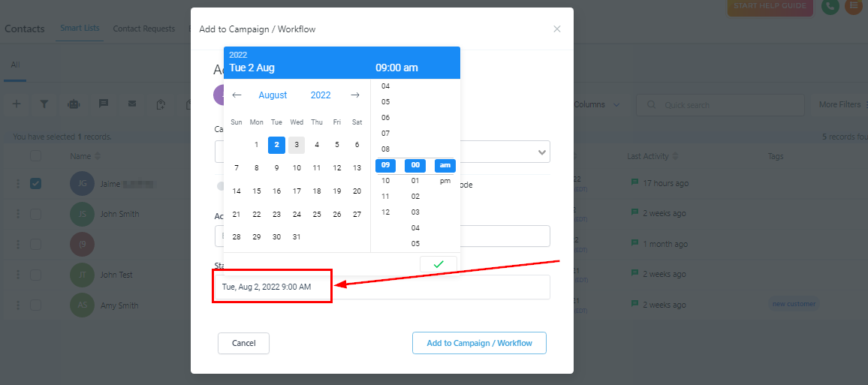Uncheck the Jaime contact checkbox

[x=35, y=183]
